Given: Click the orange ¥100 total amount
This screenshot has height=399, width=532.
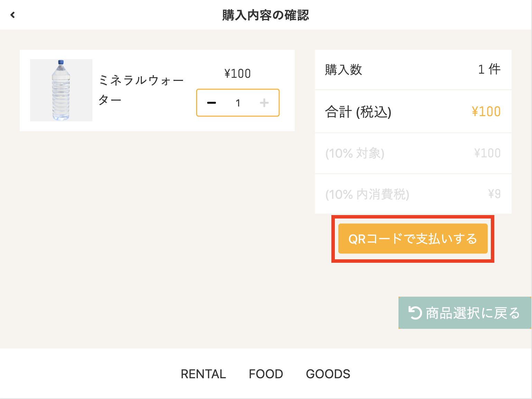Looking at the screenshot, I should click(486, 112).
